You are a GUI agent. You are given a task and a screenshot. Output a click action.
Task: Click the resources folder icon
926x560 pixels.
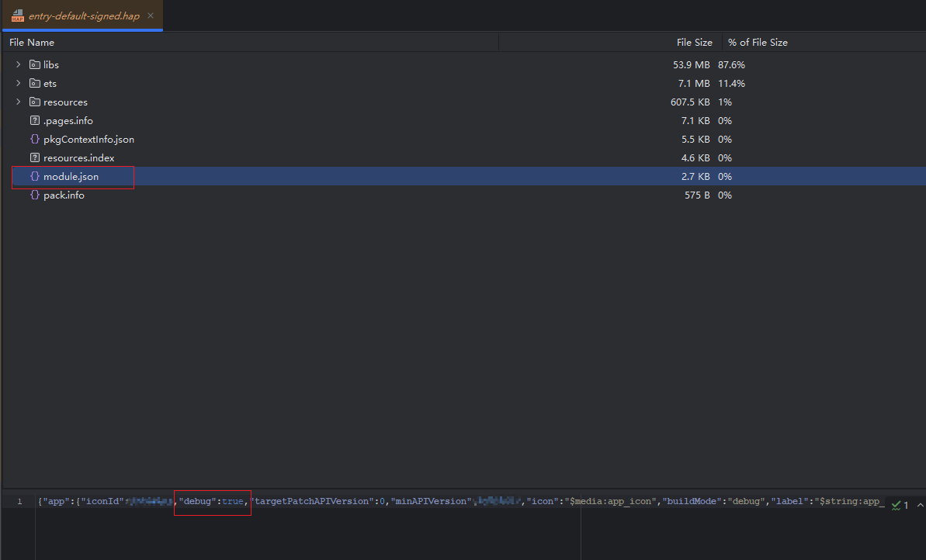[34, 102]
